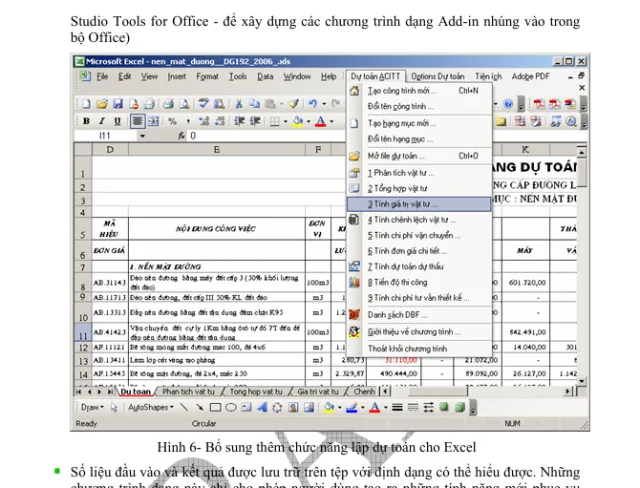Insert WordArt from Drawing toolbar
The height and width of the screenshot is (488, 640).
click(262, 407)
